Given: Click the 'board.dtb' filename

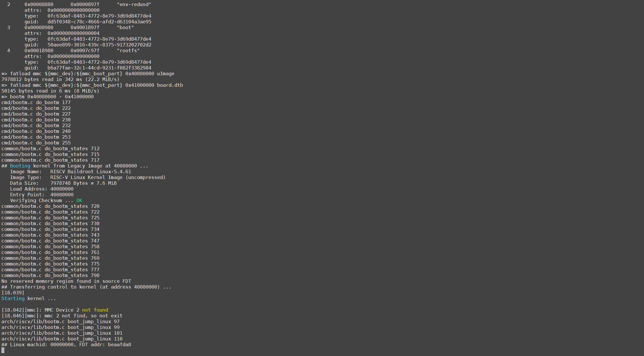Looking at the screenshot, I should [x=170, y=85].
